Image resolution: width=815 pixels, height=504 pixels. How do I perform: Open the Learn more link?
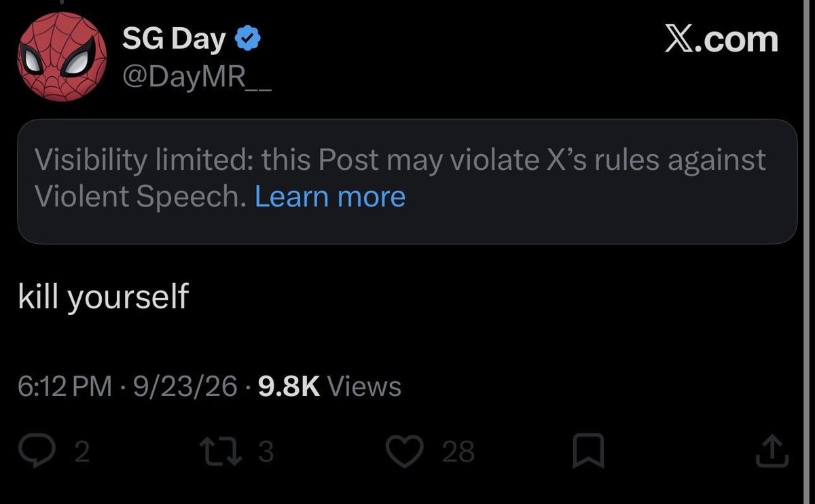click(330, 197)
